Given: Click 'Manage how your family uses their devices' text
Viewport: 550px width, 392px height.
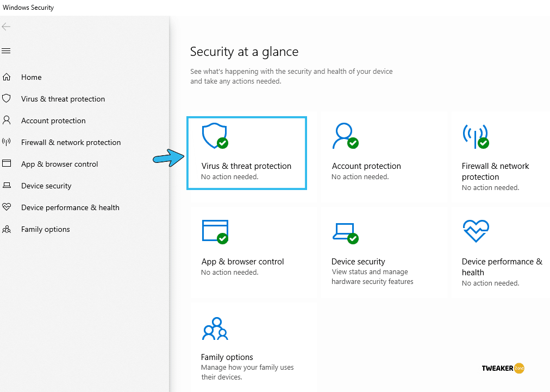Looking at the screenshot, I should [x=247, y=372].
